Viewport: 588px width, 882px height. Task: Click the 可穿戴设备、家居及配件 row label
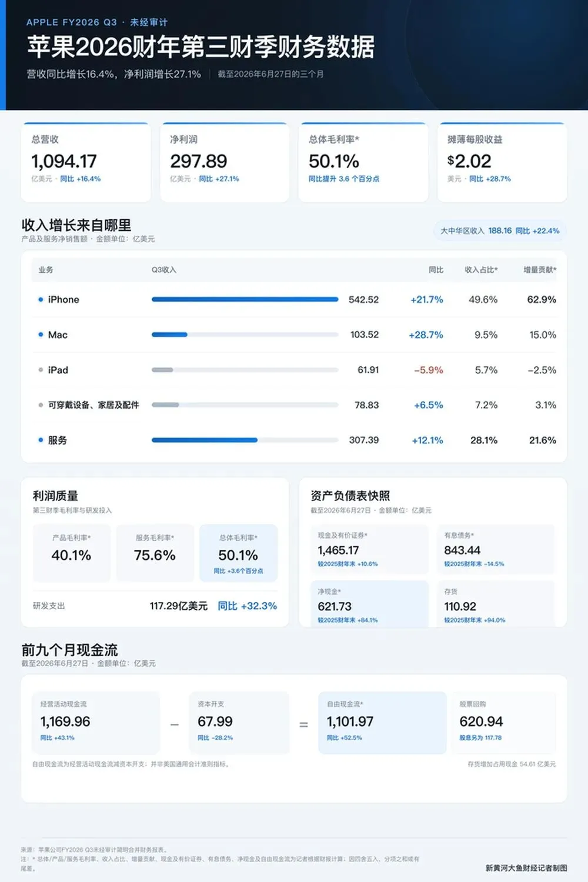93,405
